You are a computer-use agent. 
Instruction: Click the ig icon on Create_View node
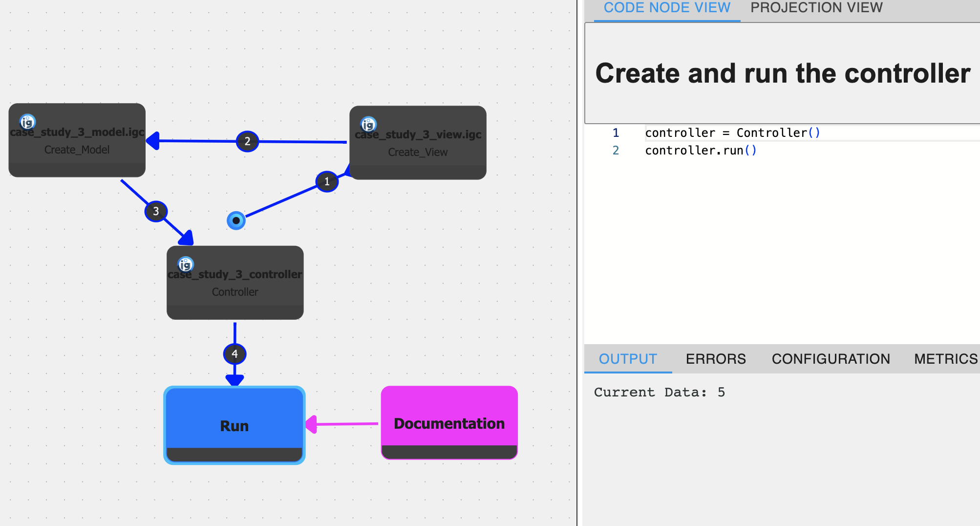pyautogui.click(x=368, y=124)
